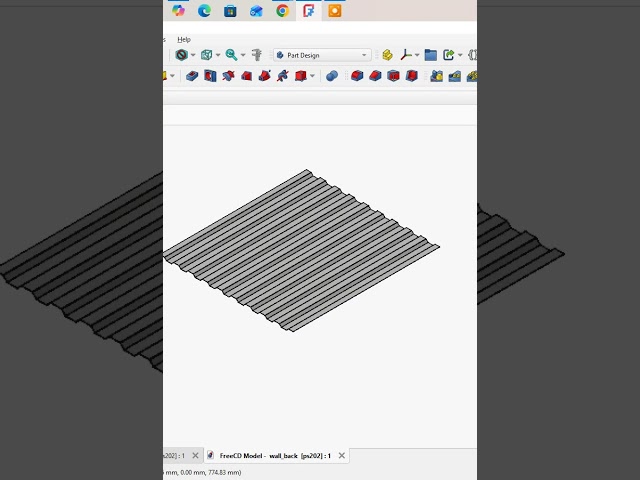Image resolution: width=640 pixels, height=480 pixels.
Task: Select the Chamfer tool
Action: click(x=375, y=76)
